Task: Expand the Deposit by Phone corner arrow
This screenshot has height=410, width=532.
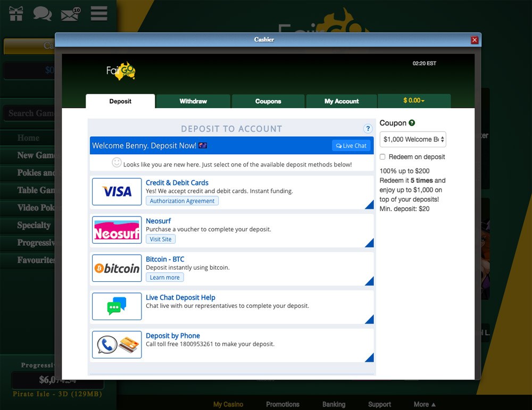Action: click(370, 358)
